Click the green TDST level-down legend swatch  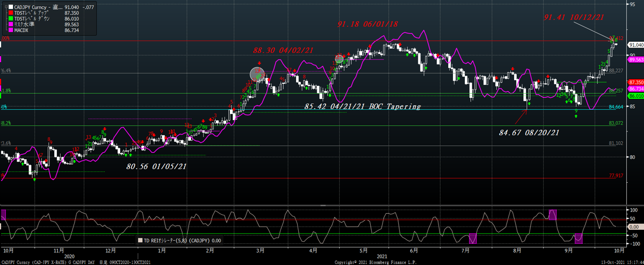[x=11, y=18]
